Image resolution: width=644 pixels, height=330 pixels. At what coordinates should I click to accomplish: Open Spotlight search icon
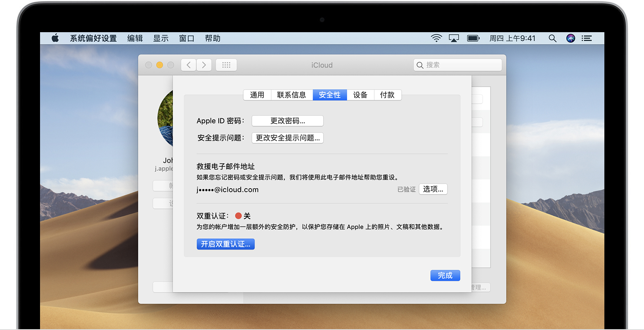tap(552, 38)
